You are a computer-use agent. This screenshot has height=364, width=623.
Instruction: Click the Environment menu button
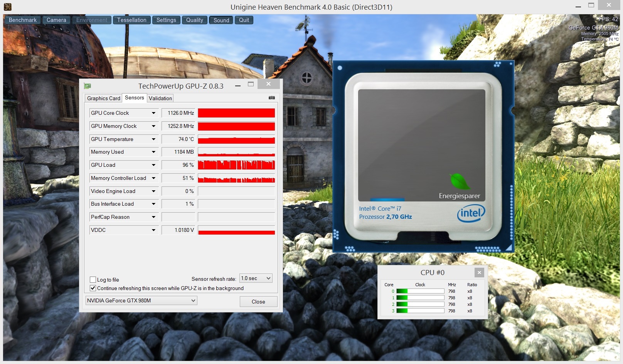pos(92,20)
